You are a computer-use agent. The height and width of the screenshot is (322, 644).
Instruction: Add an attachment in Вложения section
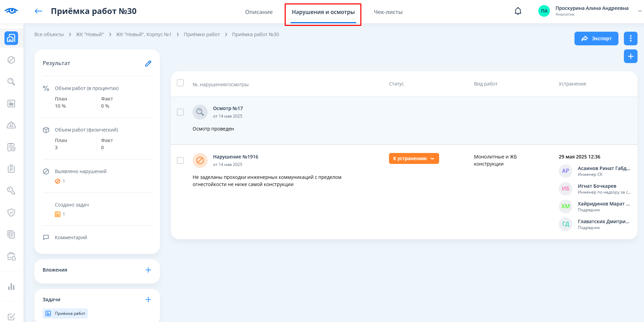coord(148,270)
